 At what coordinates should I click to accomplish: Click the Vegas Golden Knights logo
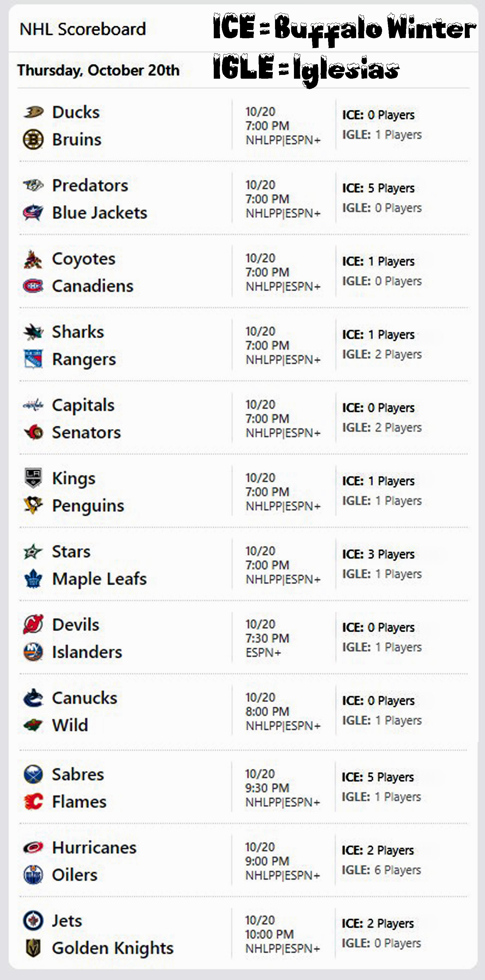click(33, 948)
